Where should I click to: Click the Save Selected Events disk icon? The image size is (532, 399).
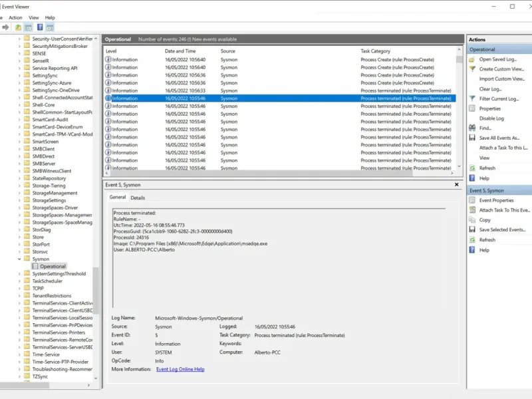(472, 229)
